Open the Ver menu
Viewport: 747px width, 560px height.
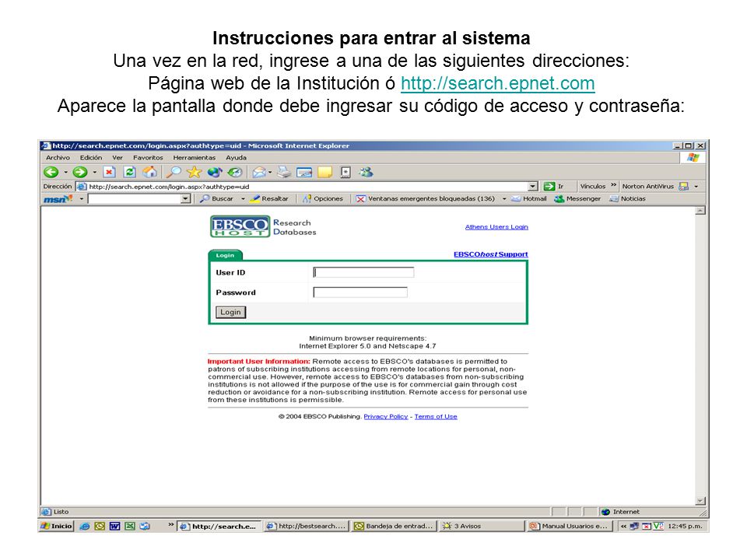coord(117,157)
